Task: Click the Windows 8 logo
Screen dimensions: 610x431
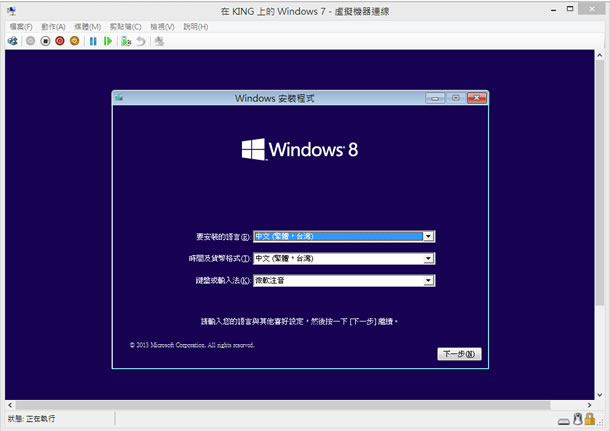Action: point(300,149)
